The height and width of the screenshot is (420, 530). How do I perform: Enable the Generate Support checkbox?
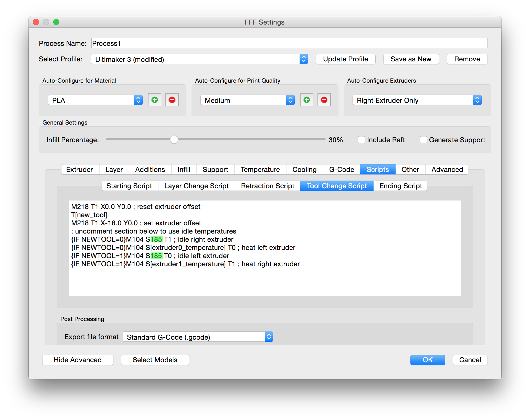point(423,140)
